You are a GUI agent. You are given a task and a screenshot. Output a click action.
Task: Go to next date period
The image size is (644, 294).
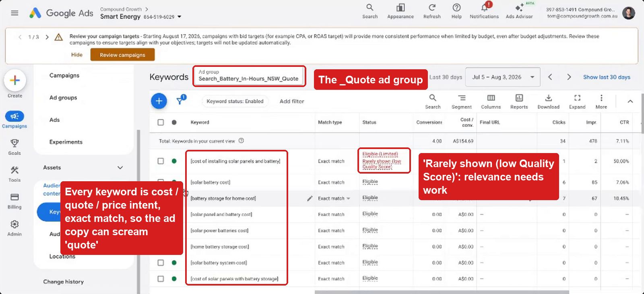coord(569,77)
